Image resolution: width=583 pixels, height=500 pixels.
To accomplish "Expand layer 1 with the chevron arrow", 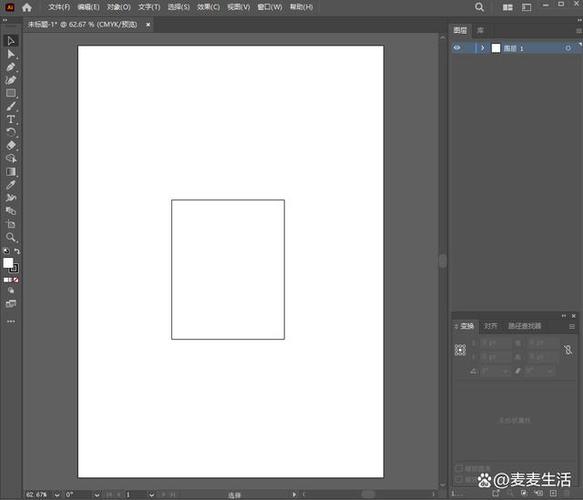I will [x=483, y=48].
